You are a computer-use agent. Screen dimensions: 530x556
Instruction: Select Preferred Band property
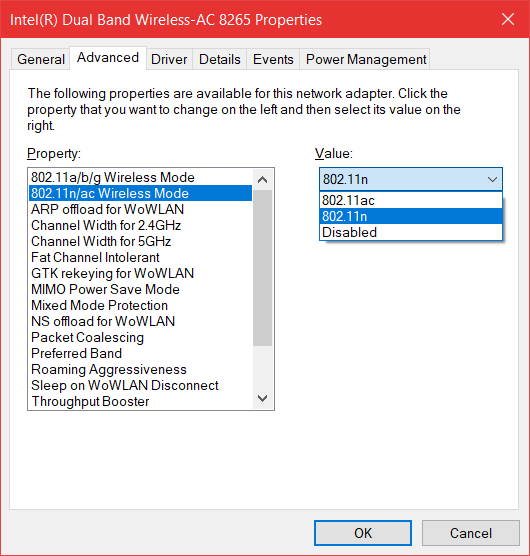pyautogui.click(x=140, y=353)
